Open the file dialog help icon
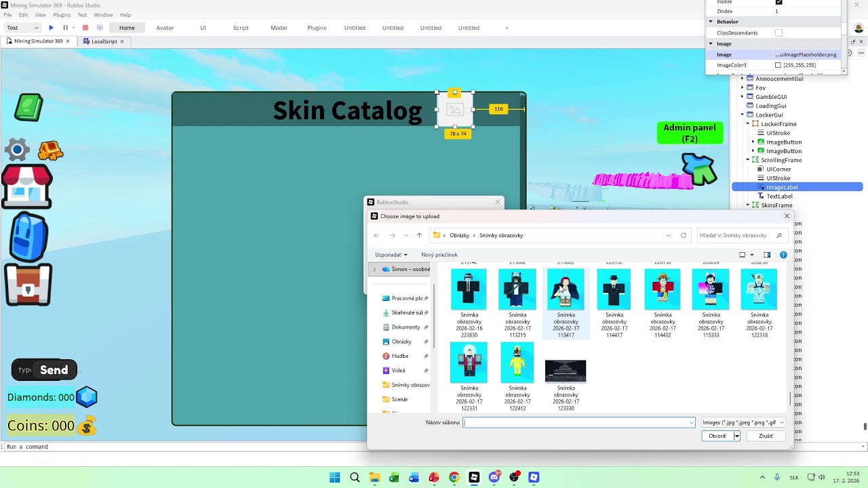 [x=783, y=255]
